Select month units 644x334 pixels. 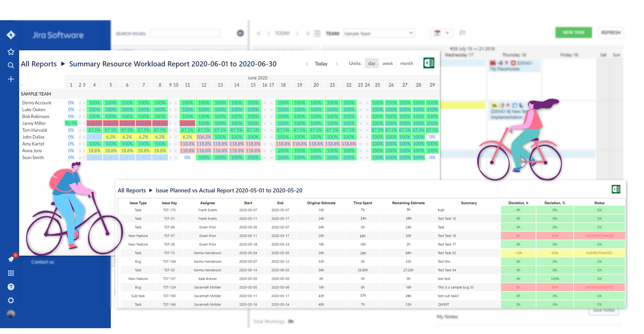tap(407, 63)
